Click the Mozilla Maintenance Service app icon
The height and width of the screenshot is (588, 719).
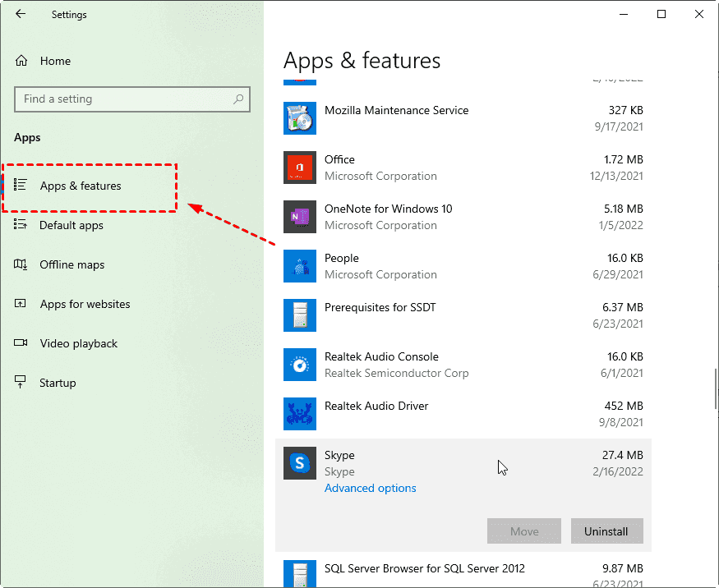click(x=300, y=118)
